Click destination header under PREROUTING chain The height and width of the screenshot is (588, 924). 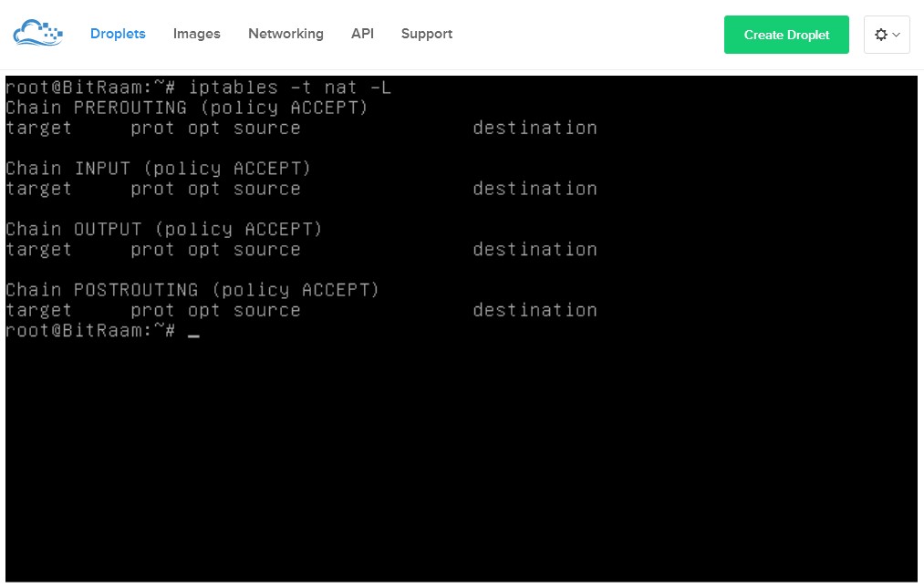pos(535,128)
